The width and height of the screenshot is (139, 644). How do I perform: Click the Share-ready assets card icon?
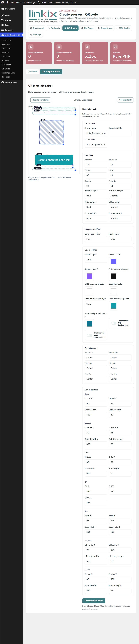coord(59,47)
